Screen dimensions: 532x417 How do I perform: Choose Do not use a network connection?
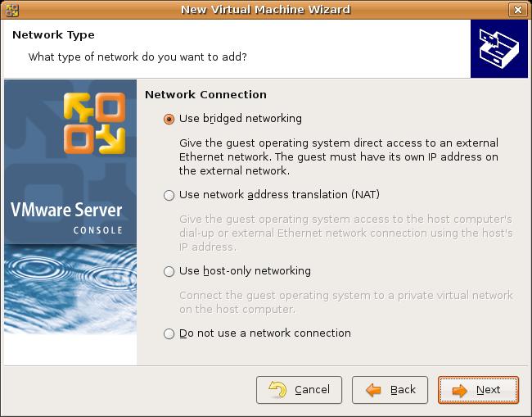pyautogui.click(x=169, y=333)
